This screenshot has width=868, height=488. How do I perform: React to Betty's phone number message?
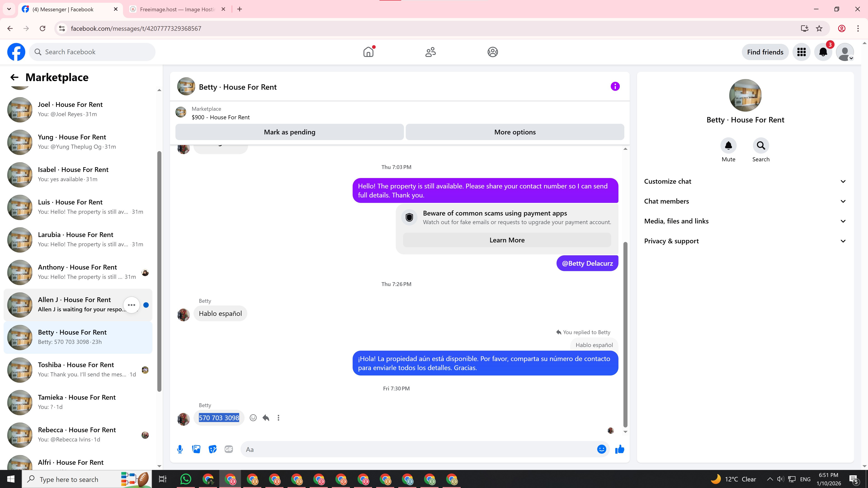(253, 418)
